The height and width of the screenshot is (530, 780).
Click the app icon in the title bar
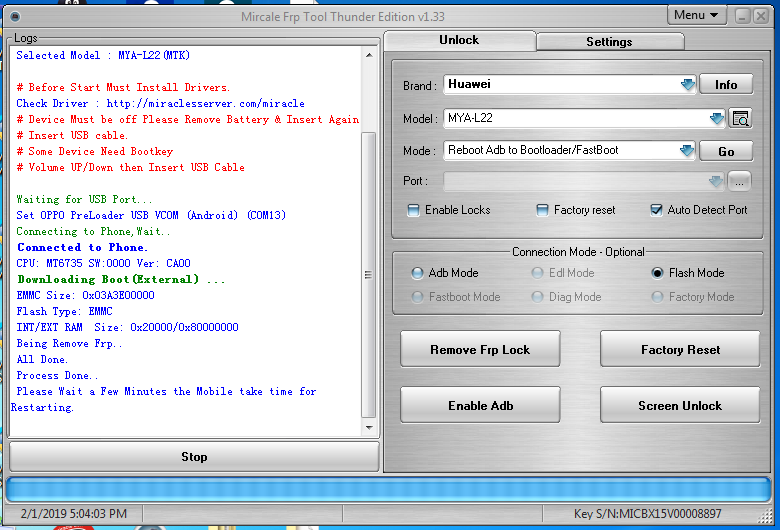(x=15, y=16)
